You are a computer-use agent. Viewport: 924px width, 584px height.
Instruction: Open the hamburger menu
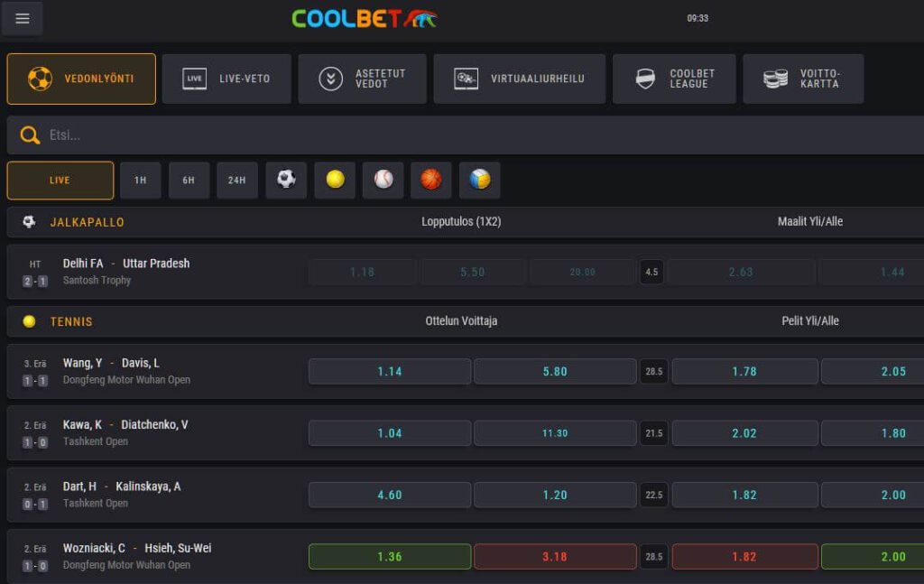coord(23,18)
